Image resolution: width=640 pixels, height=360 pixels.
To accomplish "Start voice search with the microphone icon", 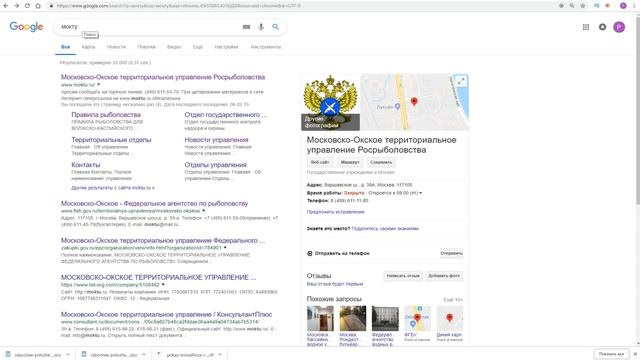I will click(x=261, y=27).
